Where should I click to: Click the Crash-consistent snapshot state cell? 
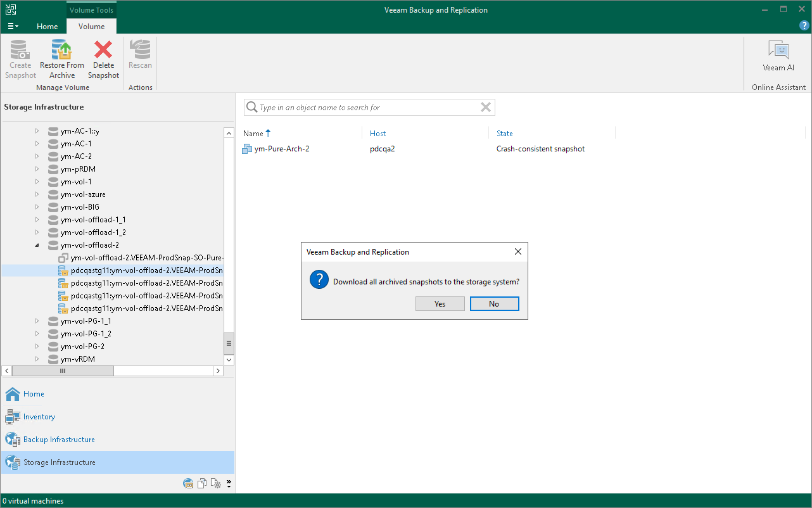tap(540, 149)
